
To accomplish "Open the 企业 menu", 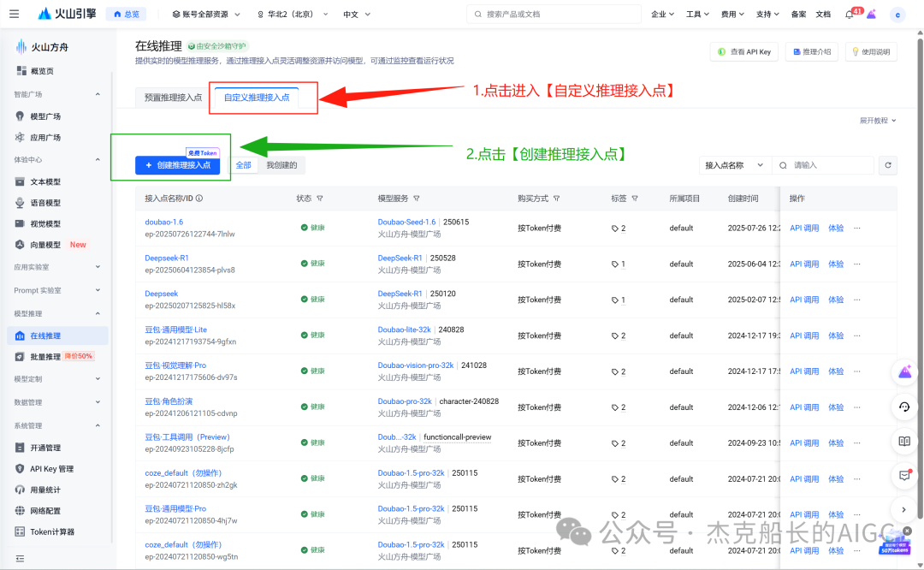I will [x=662, y=15].
